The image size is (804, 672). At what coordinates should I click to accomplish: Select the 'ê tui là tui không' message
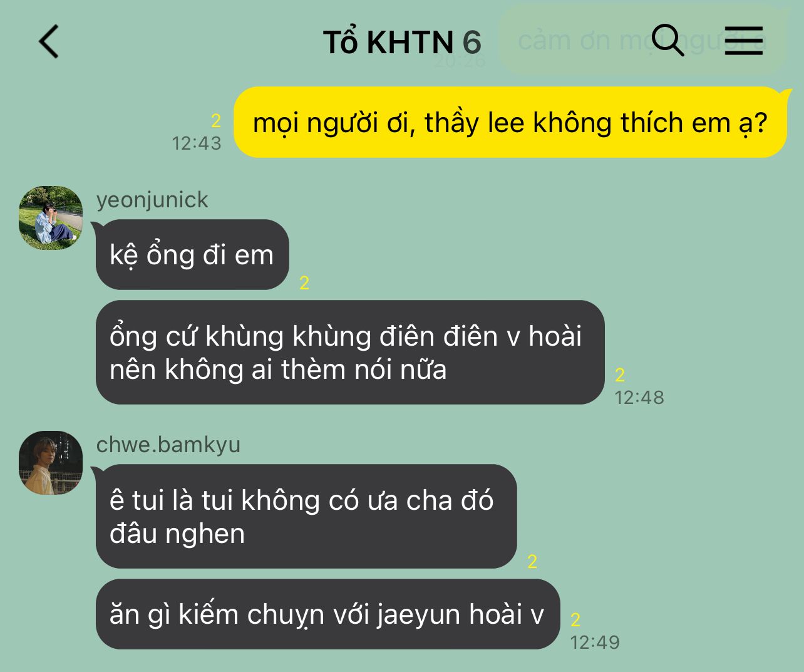pos(306,517)
